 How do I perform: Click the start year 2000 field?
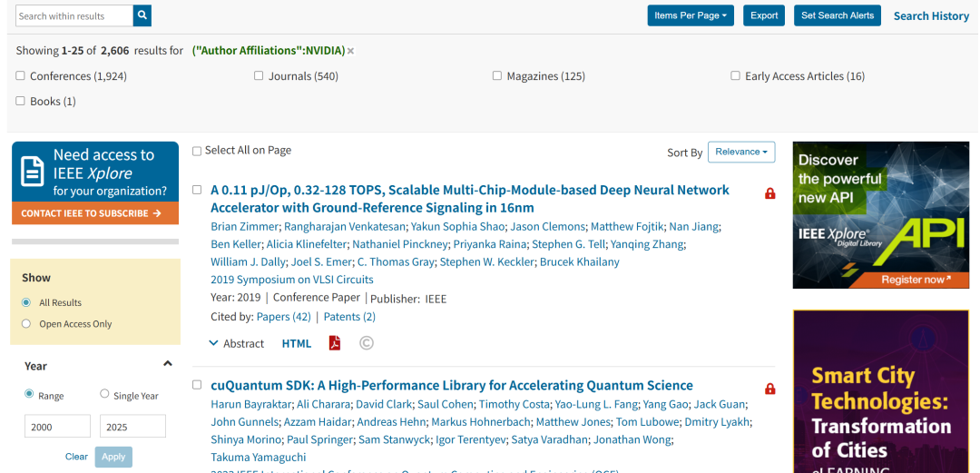[x=57, y=426]
